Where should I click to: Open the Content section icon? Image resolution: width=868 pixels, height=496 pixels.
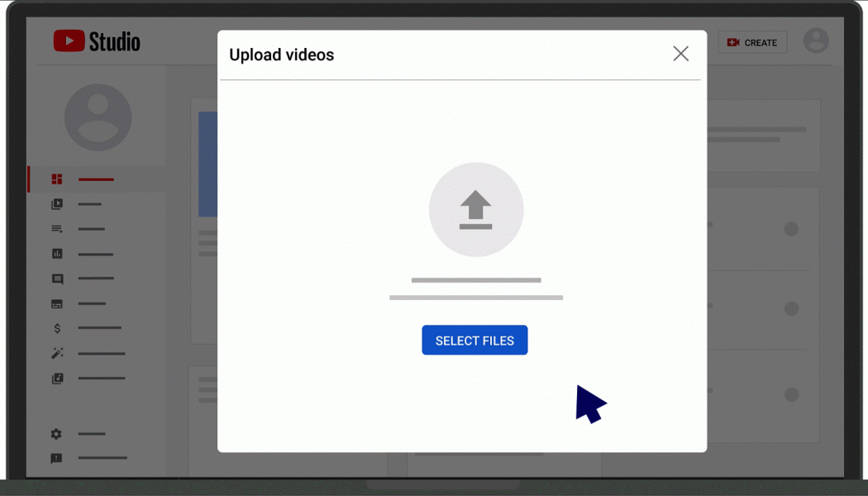pyautogui.click(x=56, y=204)
